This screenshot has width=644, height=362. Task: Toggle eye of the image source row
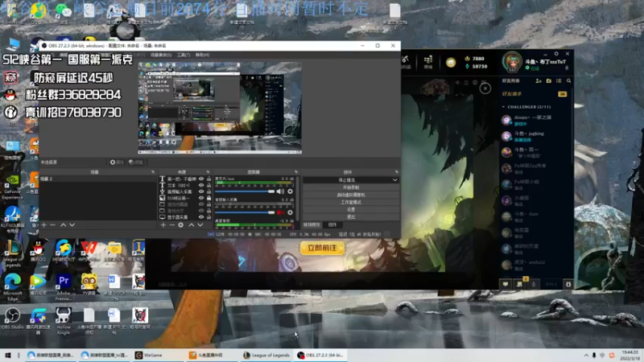201,198
